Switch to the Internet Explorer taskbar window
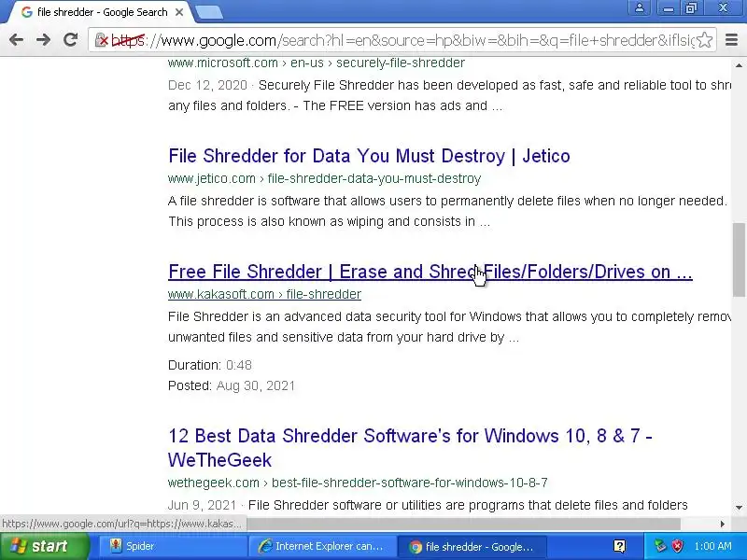Image resolution: width=747 pixels, height=560 pixels. (x=322, y=546)
